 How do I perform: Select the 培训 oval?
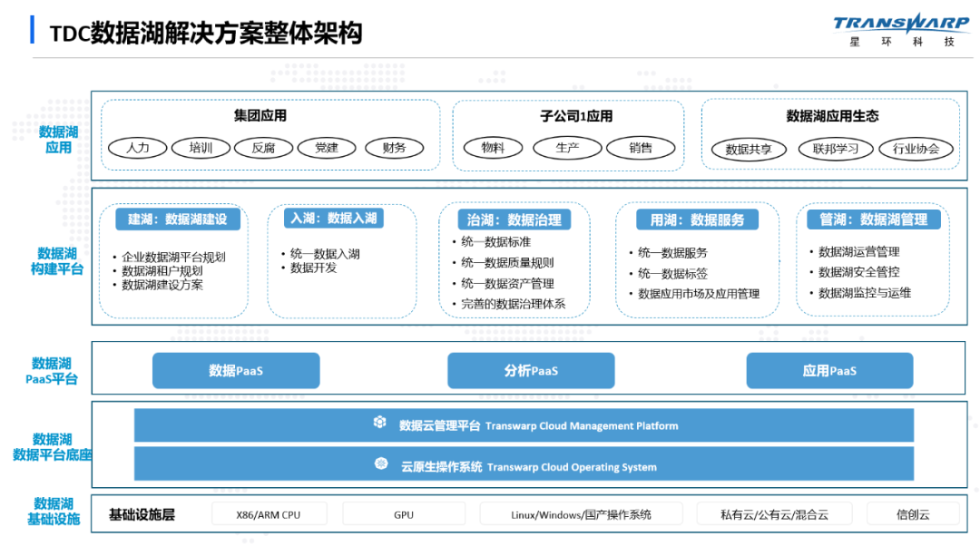coord(201,148)
